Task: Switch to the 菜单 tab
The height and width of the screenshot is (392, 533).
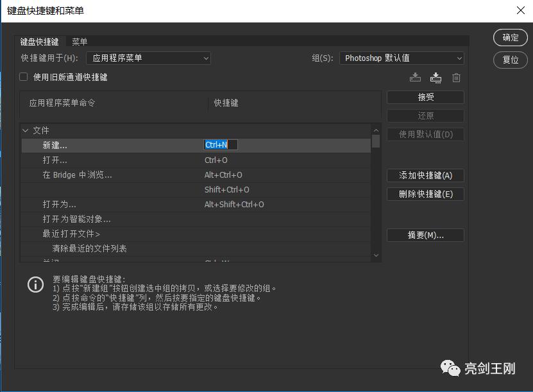Action: click(x=80, y=41)
